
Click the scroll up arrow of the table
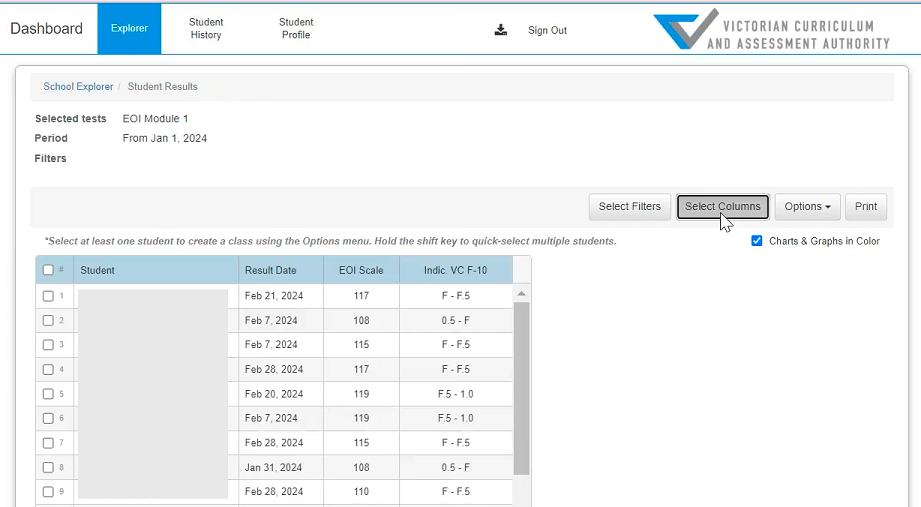pyautogui.click(x=521, y=293)
